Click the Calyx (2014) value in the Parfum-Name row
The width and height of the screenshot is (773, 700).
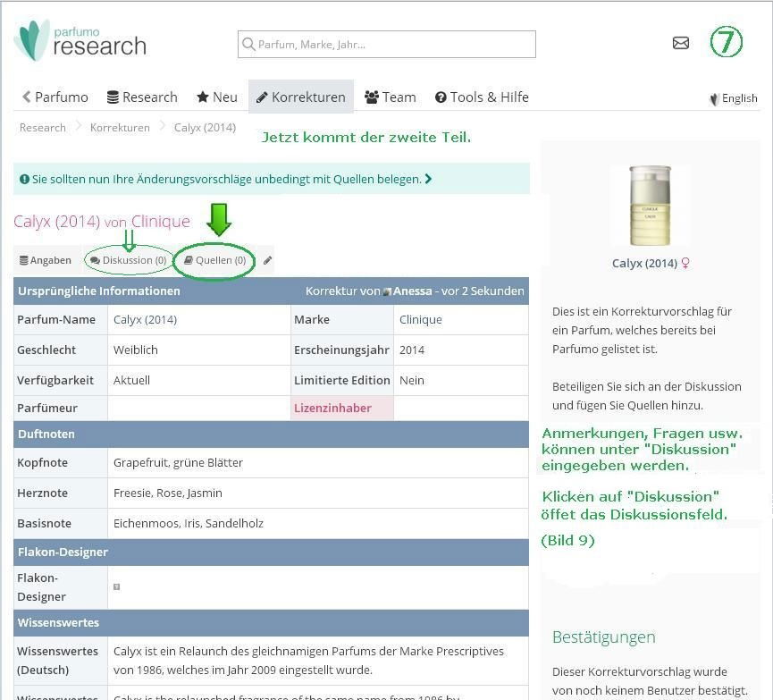(x=145, y=320)
